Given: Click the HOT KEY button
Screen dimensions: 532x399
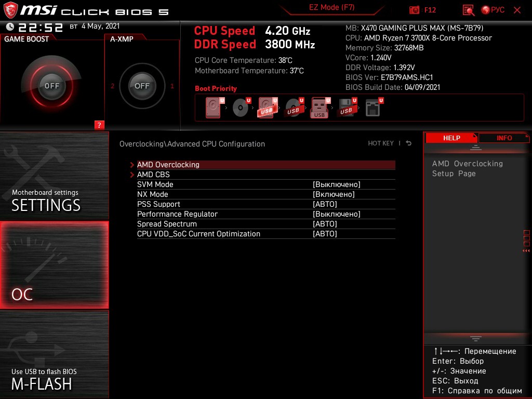Looking at the screenshot, I should tap(381, 143).
